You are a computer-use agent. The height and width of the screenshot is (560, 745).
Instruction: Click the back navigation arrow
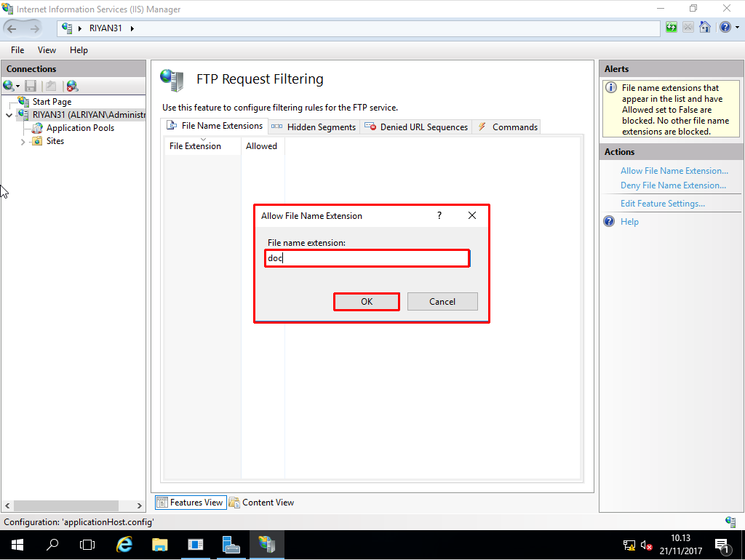pos(12,28)
